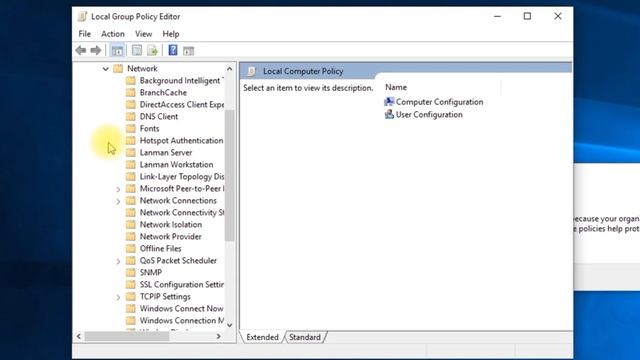The height and width of the screenshot is (360, 640).
Task: Close the Local Group Policy Editor window
Action: click(558, 16)
